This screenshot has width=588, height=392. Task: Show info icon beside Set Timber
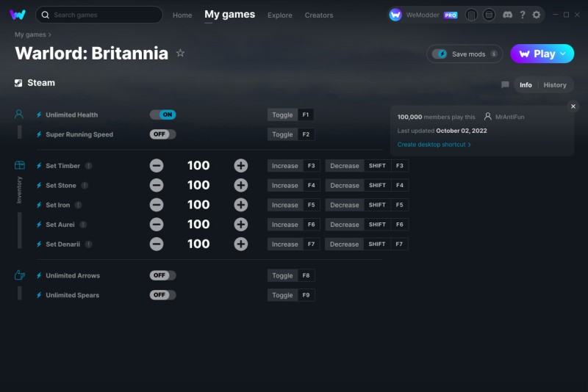click(x=88, y=166)
